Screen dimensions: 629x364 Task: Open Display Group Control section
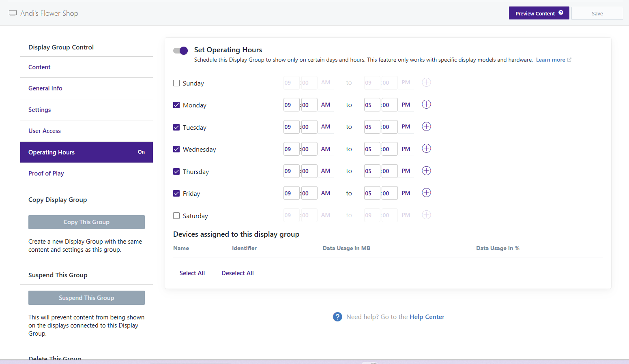click(x=61, y=47)
